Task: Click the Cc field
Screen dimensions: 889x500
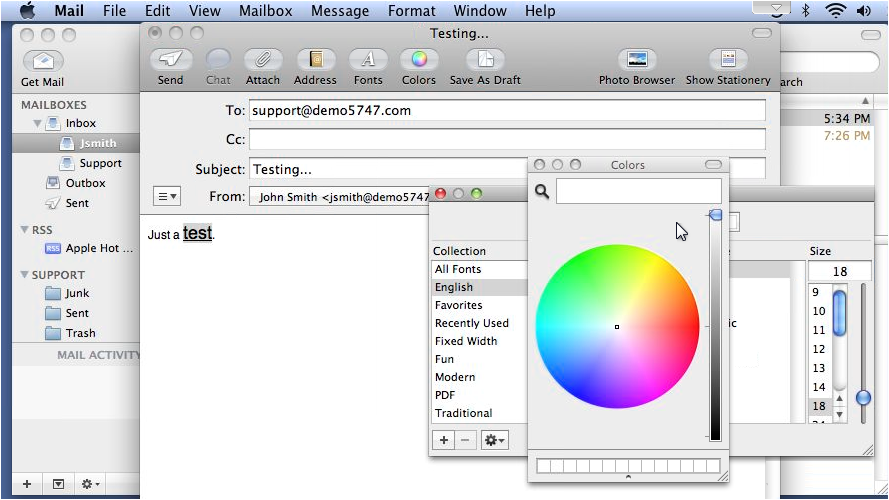Action: [507, 139]
